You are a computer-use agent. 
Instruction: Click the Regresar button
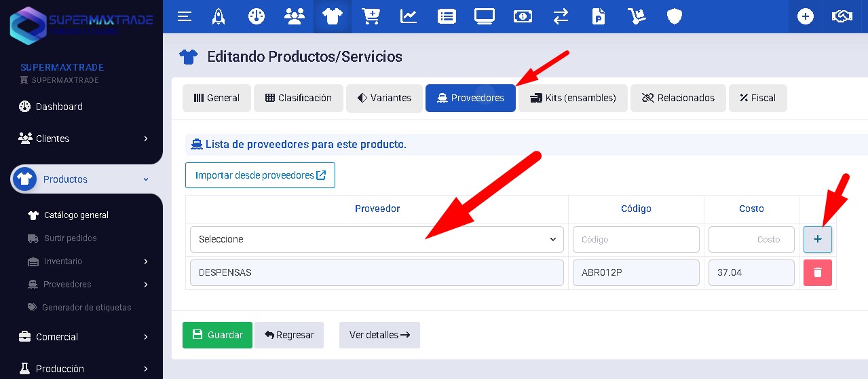(289, 335)
